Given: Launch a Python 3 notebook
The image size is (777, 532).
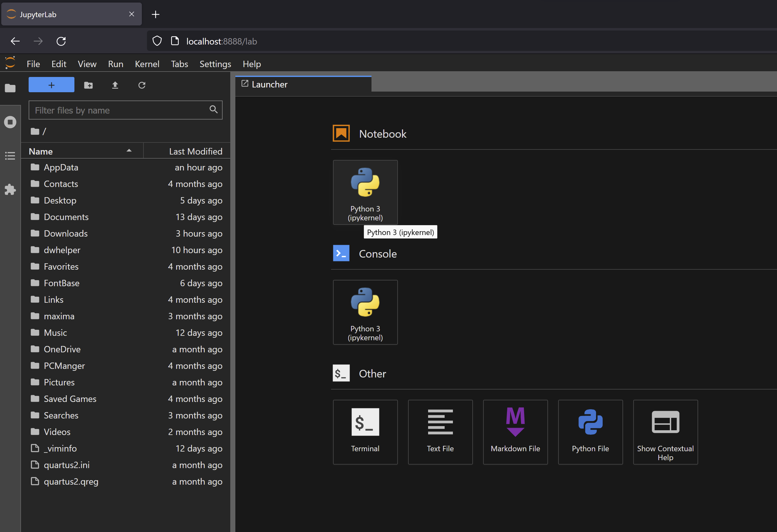Looking at the screenshot, I should coord(365,192).
